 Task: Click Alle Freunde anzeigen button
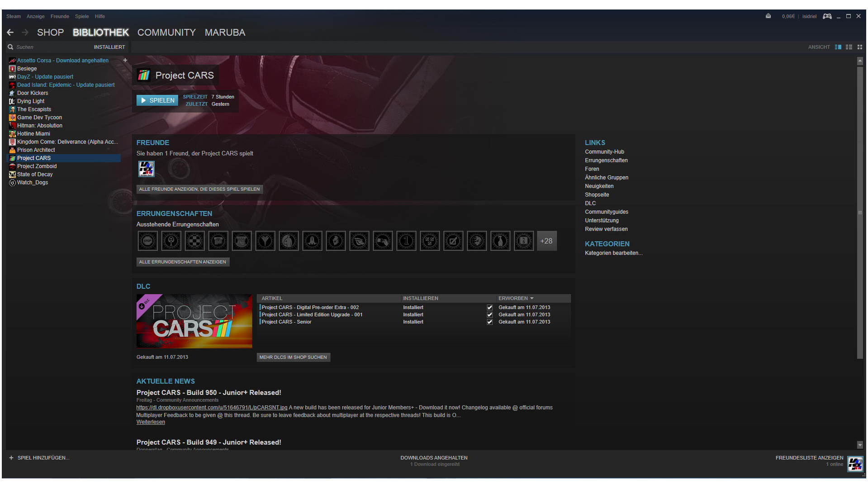click(x=199, y=189)
